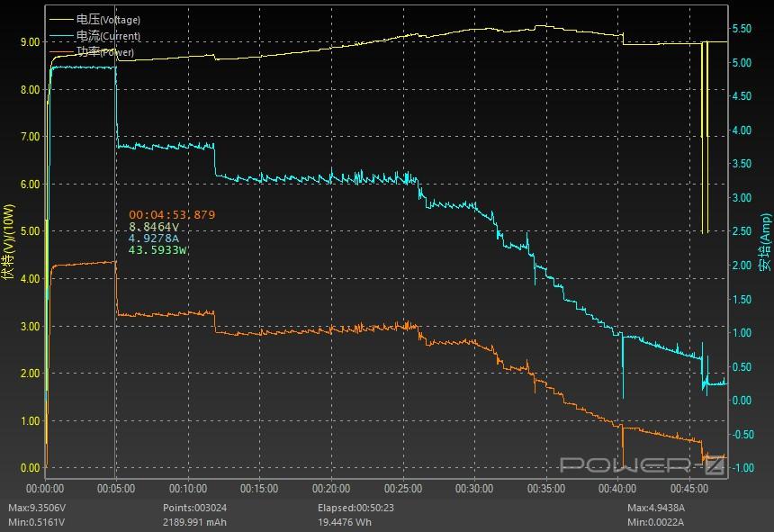The width and height of the screenshot is (774, 532).
Task: Select the Voltage legend entry
Action: 108,20
